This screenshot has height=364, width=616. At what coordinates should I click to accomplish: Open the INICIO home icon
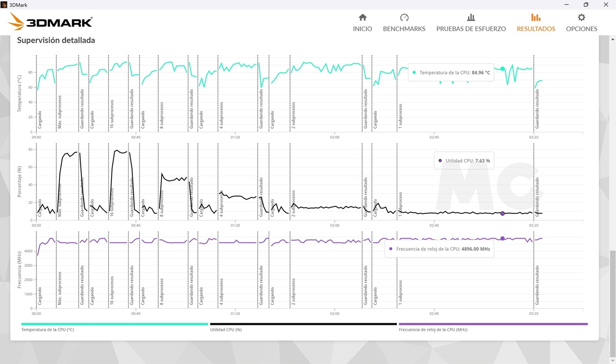(x=363, y=18)
